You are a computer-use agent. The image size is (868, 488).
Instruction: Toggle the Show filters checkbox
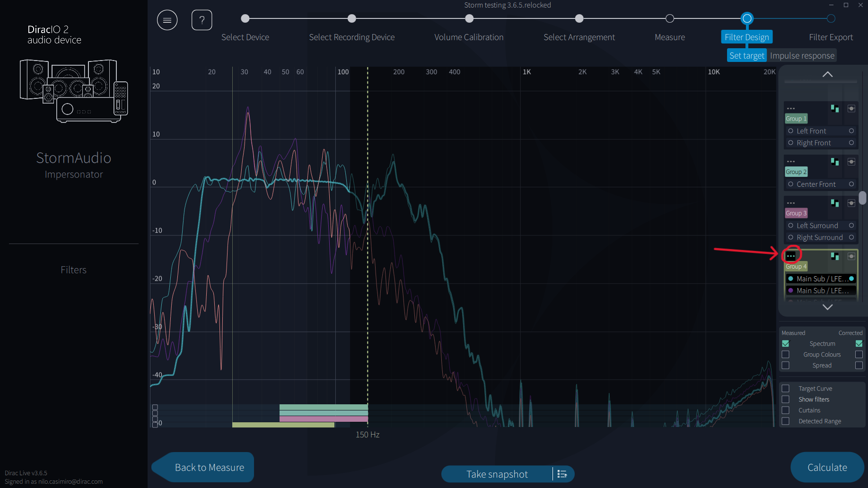786,399
